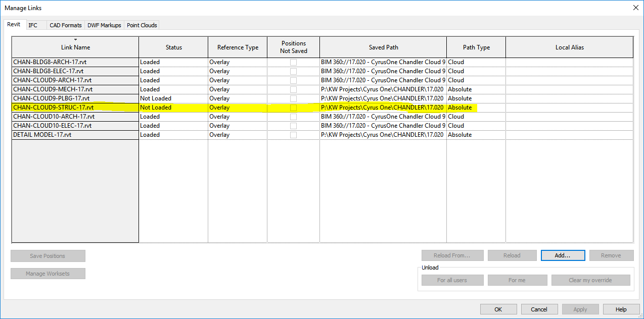644x319 pixels.
Task: Toggle Positions Not Saved for CHAN-CLOUD9-MECH-17.rvt
Action: click(x=293, y=89)
